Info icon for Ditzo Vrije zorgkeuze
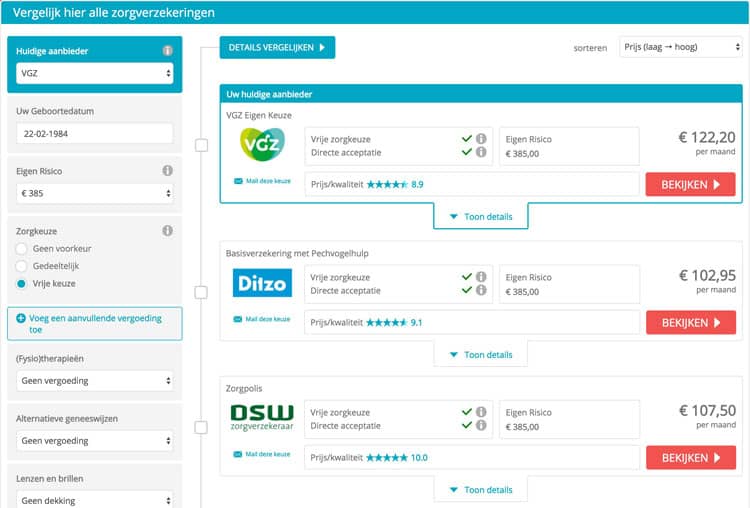 [481, 277]
